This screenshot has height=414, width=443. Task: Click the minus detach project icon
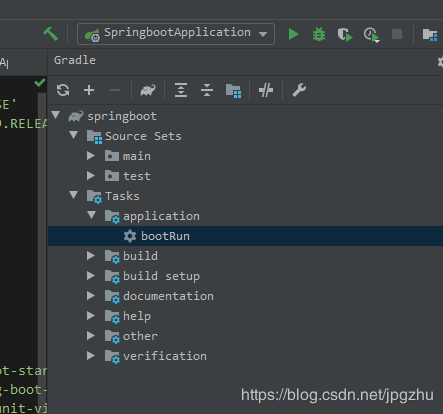click(x=115, y=90)
